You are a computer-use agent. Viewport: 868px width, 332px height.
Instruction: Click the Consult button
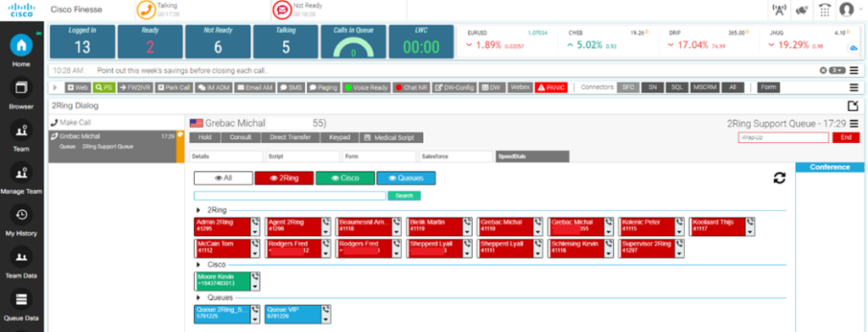click(241, 137)
